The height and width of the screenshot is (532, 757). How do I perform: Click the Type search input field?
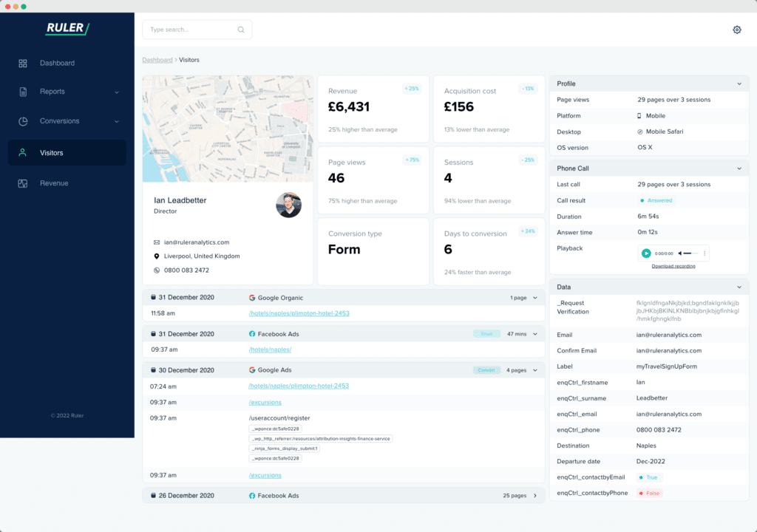coord(191,30)
